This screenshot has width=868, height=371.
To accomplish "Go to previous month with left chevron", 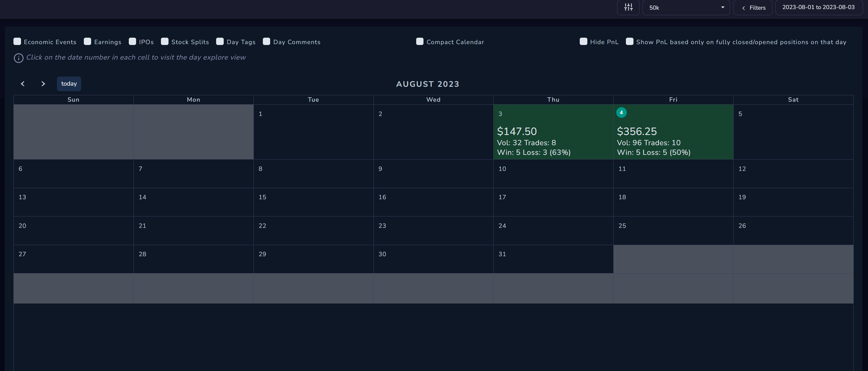I will click(23, 84).
